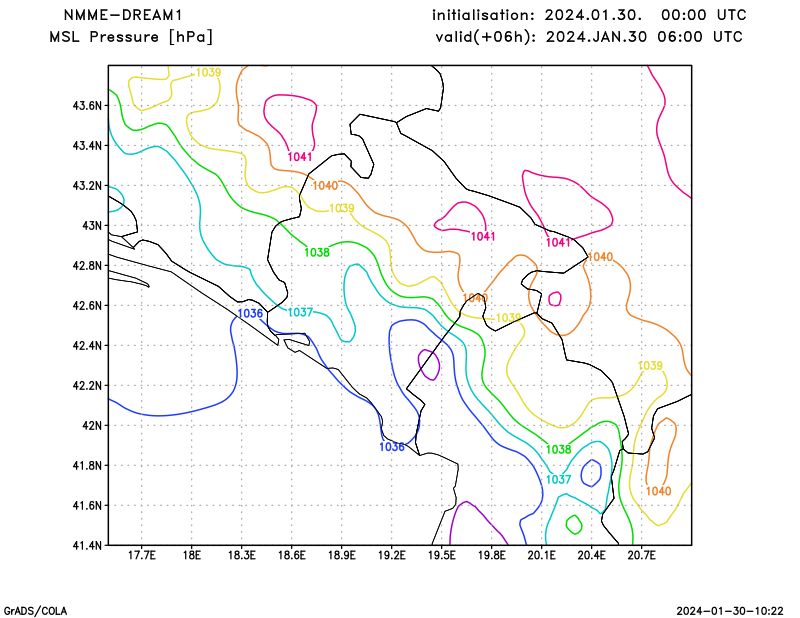Select the 19.8E longitude label

tap(491, 556)
